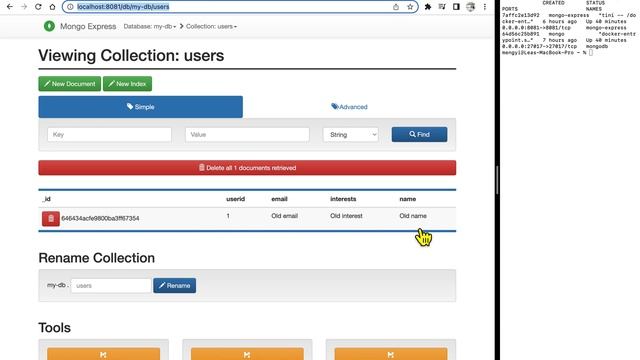Sort by the email column header

click(280, 199)
